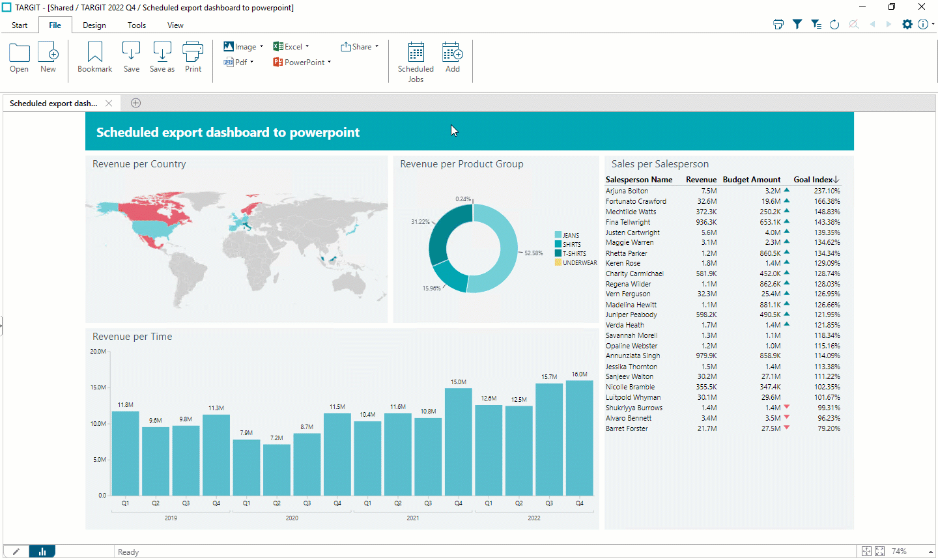Select the SHIRTS legend swatch
Viewport: 938px width, 560px height.
[x=558, y=244]
